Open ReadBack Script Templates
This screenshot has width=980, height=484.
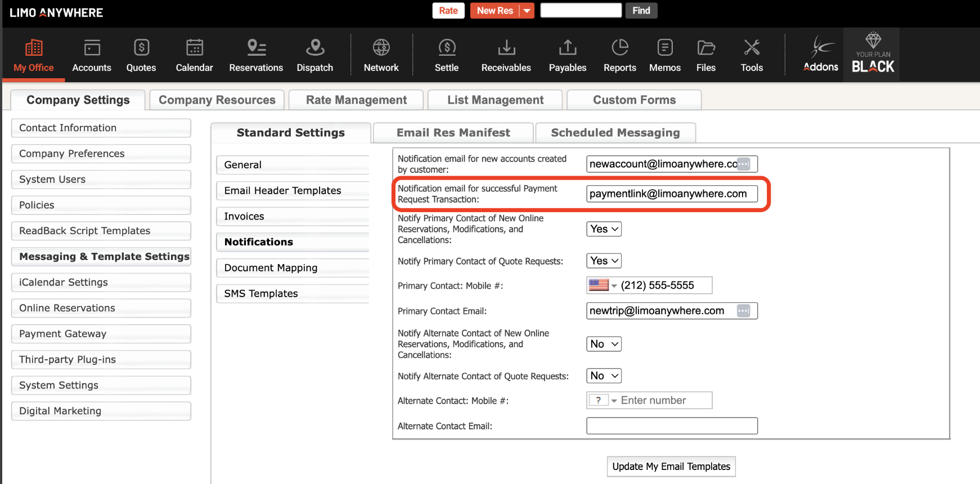(101, 231)
